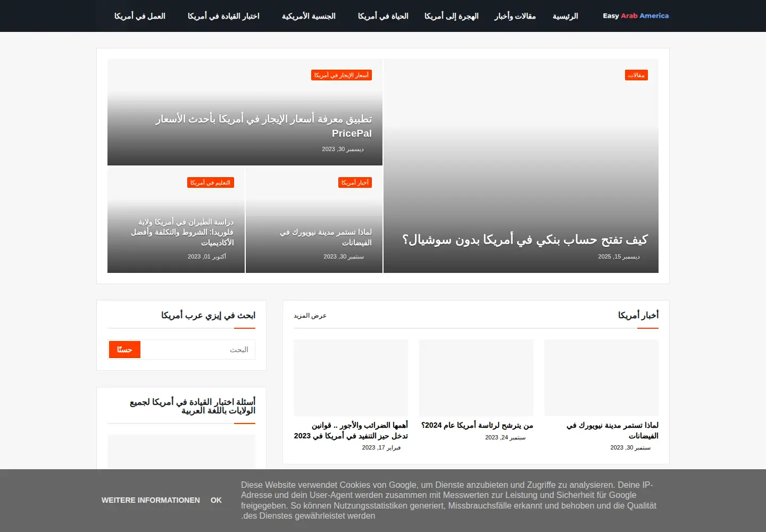Open title أهمها الضرائب والأجور
The image size is (766, 532).
351,430
